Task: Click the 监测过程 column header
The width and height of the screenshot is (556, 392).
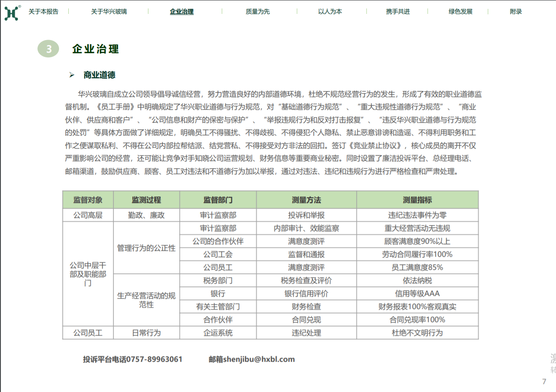Action: point(146,200)
